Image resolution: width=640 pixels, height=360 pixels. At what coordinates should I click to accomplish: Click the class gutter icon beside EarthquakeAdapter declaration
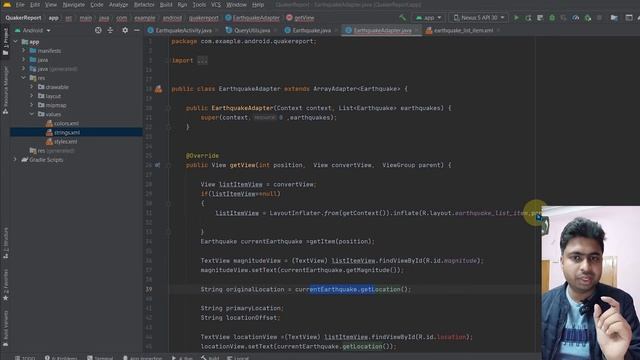tap(158, 89)
